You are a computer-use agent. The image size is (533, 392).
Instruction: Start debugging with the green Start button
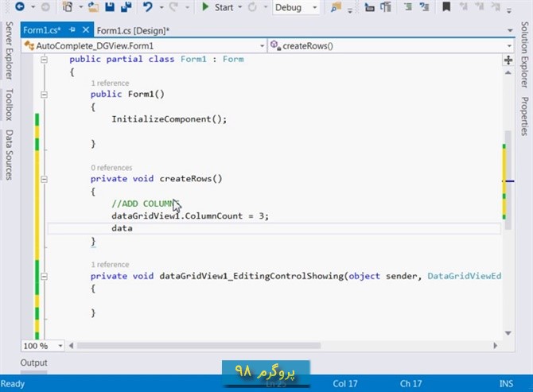pos(217,7)
